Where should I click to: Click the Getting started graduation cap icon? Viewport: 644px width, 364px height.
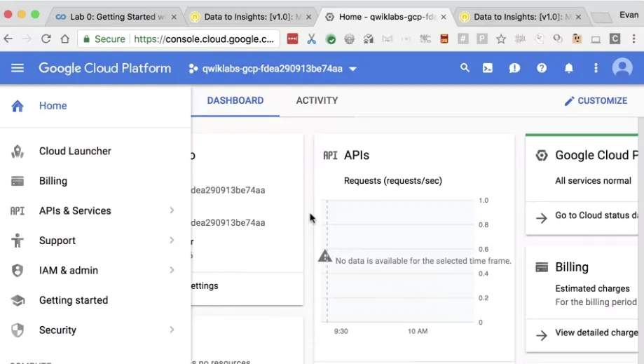pyautogui.click(x=18, y=301)
